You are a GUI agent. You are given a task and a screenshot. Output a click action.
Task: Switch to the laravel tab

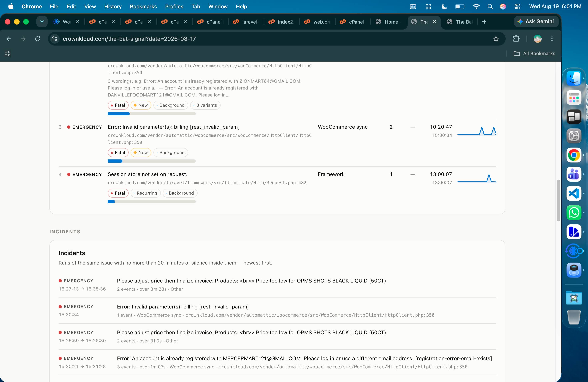[246, 22]
